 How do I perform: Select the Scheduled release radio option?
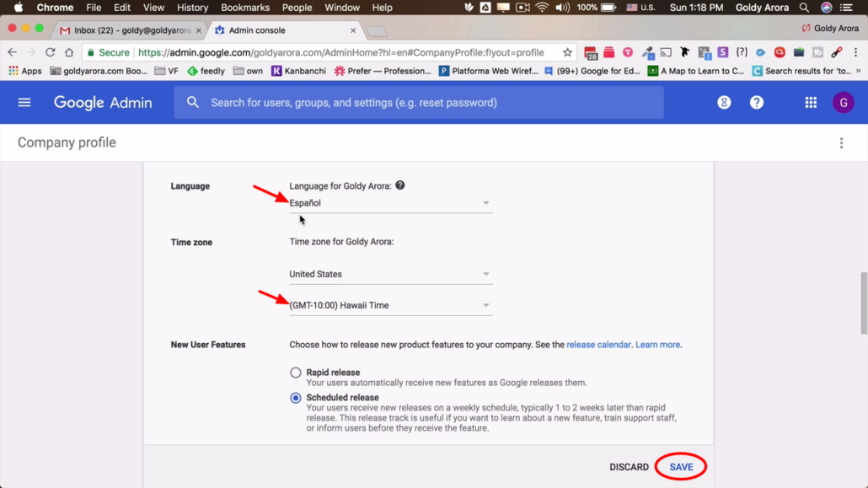(296, 398)
